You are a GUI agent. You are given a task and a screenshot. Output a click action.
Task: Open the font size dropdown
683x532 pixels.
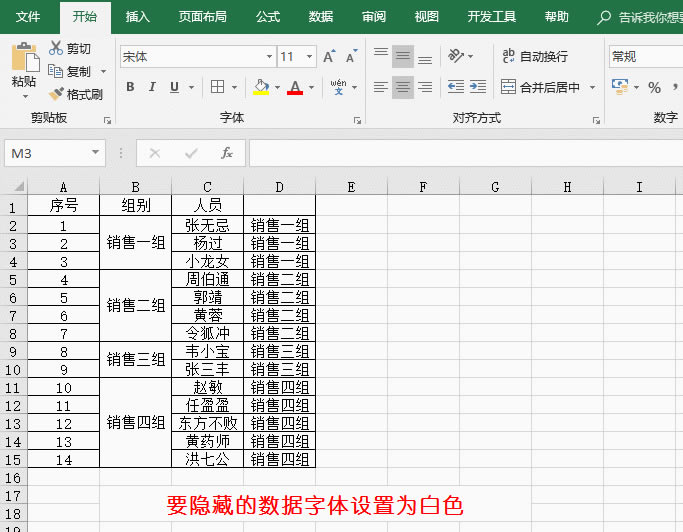(x=309, y=56)
